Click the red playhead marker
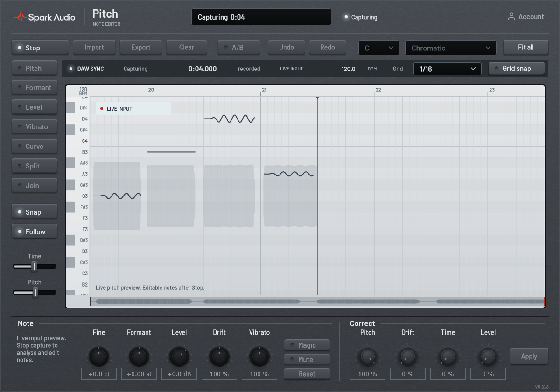This screenshot has height=392, width=560. (x=317, y=98)
